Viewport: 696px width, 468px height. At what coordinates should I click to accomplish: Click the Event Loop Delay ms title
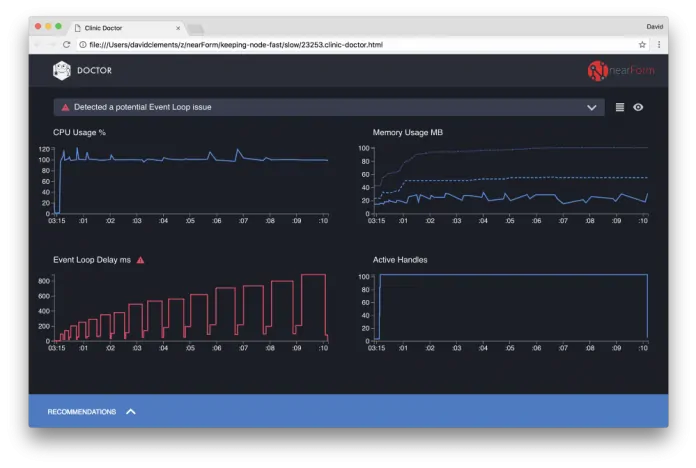point(92,260)
